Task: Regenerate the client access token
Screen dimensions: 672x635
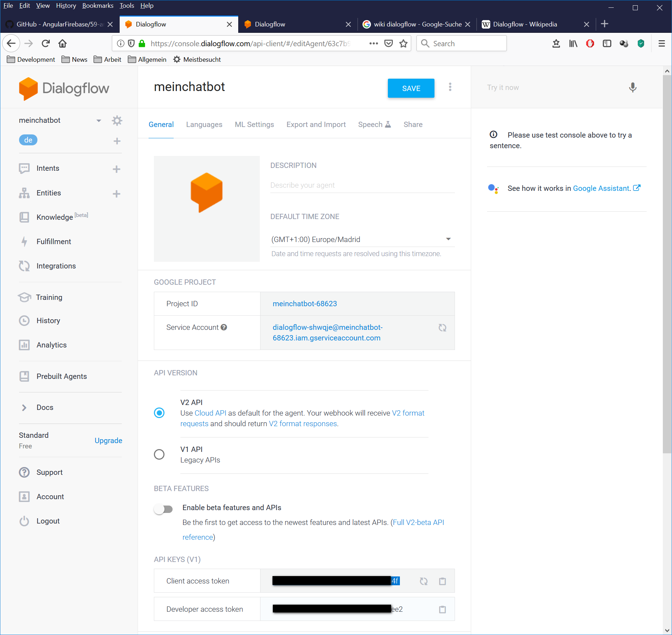Action: pyautogui.click(x=424, y=581)
